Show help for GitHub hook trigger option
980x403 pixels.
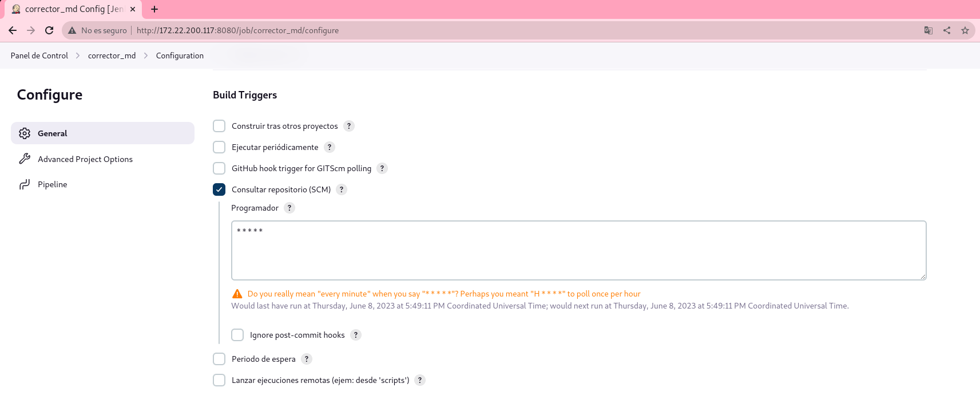[382, 168]
